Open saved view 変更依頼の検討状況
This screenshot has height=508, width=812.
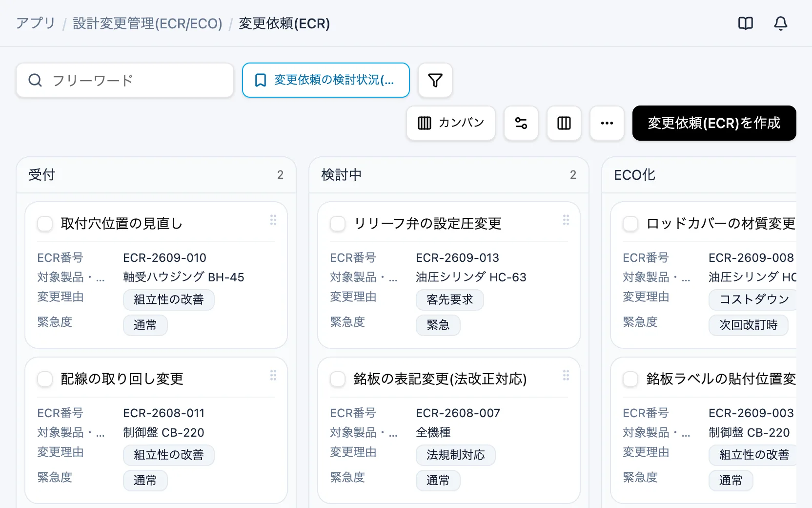tap(326, 80)
